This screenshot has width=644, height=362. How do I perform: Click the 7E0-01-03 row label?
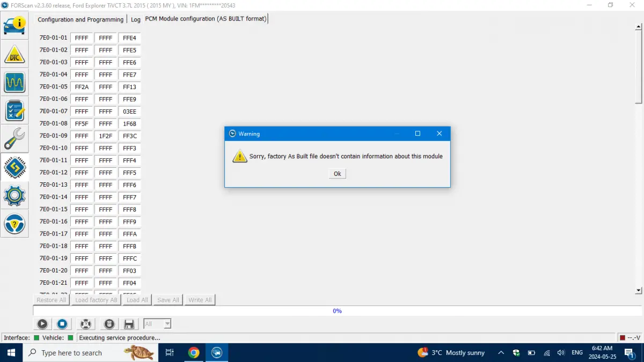pos(54,62)
